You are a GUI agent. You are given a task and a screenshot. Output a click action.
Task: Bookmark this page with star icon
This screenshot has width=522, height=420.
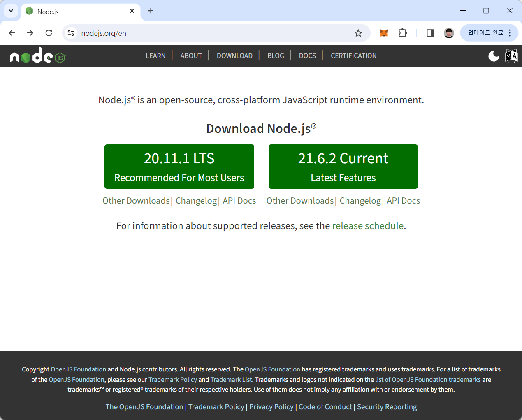coord(358,33)
